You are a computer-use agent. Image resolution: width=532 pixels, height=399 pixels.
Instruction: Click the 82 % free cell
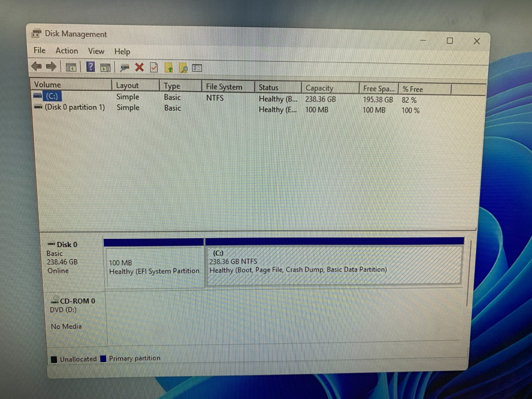[409, 100]
